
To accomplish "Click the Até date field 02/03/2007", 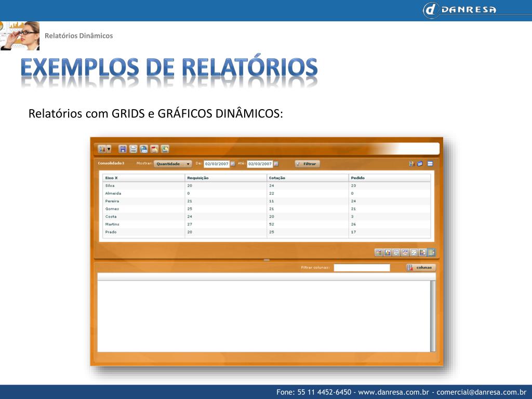I will [x=260, y=164].
